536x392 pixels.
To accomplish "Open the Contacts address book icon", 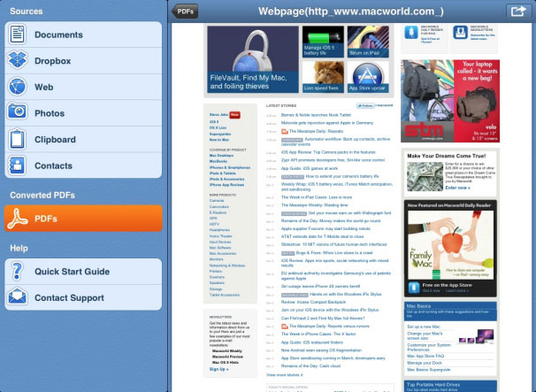I will pos(17,165).
